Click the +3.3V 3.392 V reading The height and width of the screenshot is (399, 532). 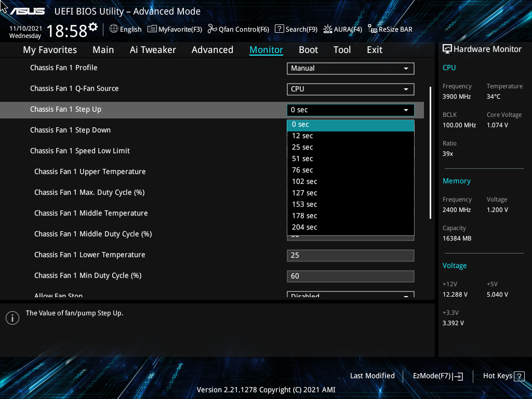453,323
